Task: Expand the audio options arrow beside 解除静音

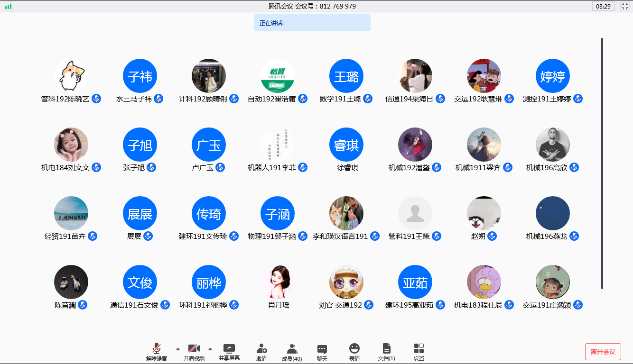Action: click(x=178, y=349)
